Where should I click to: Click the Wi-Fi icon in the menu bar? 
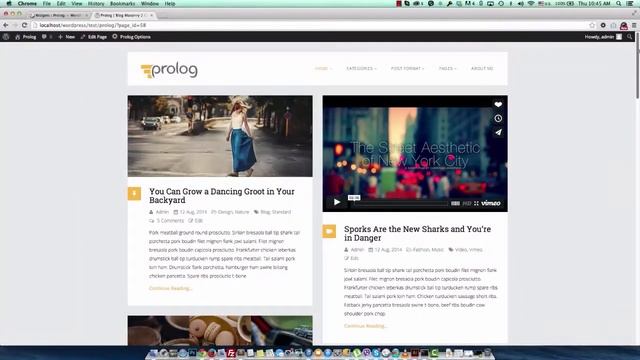coord(531,3)
